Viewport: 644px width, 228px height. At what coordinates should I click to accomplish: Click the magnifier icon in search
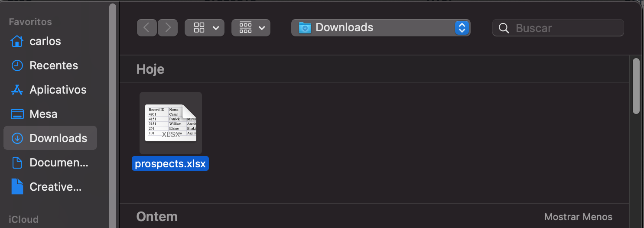[504, 28]
